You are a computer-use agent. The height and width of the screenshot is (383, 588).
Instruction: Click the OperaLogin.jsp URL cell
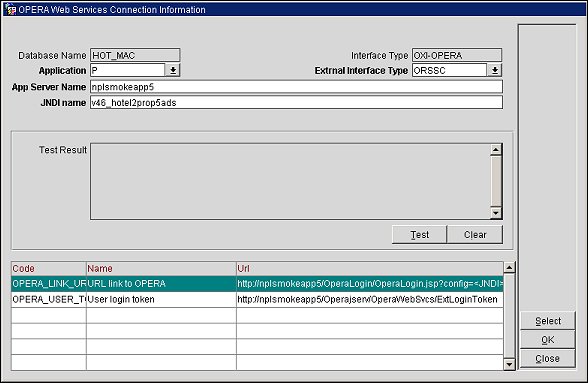click(x=370, y=284)
